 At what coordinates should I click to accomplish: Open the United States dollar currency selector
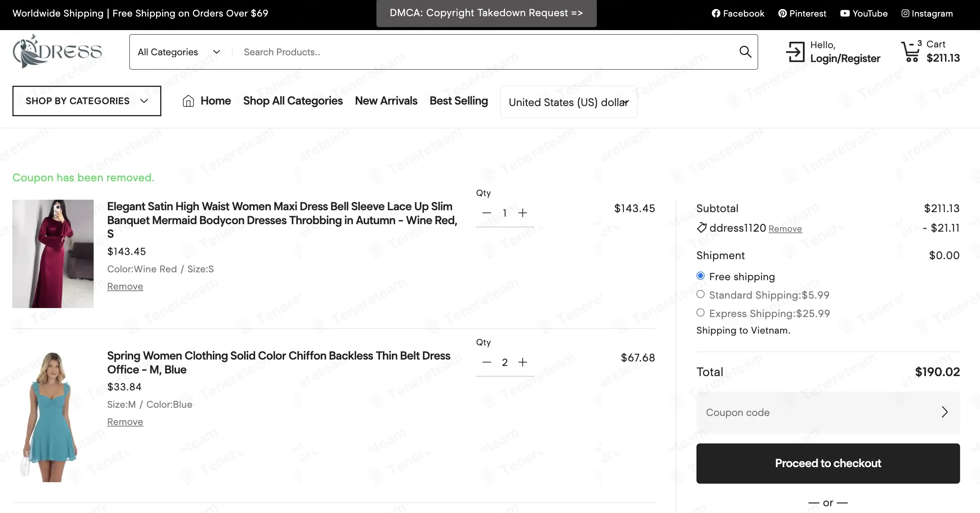[568, 102]
